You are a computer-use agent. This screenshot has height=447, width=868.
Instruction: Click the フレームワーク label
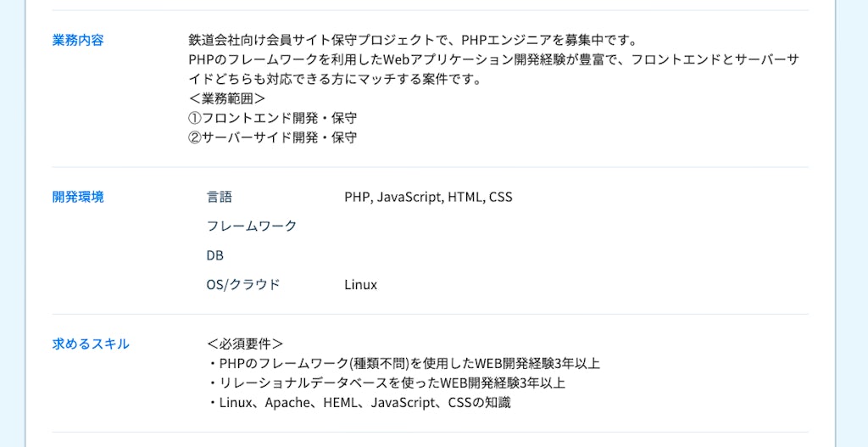point(252,226)
